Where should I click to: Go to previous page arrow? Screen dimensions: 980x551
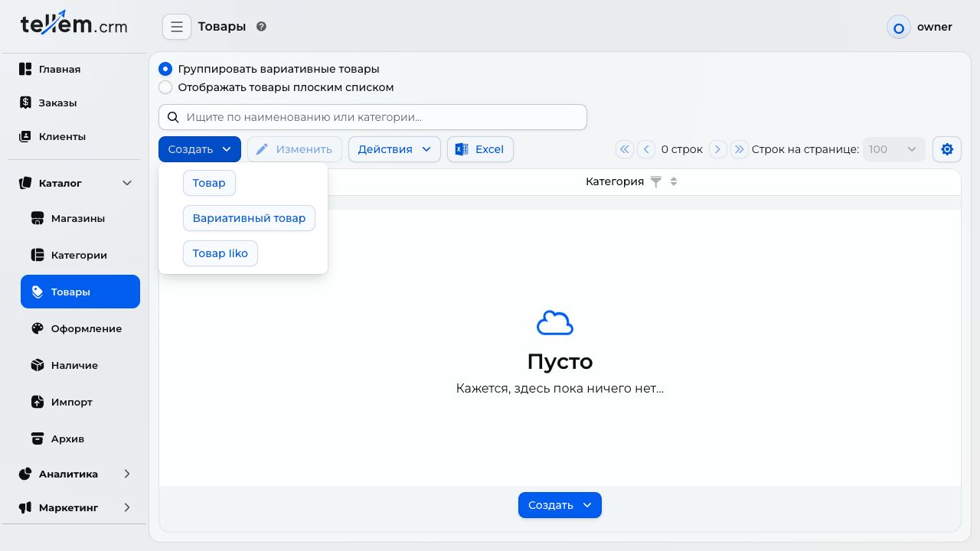tap(646, 149)
